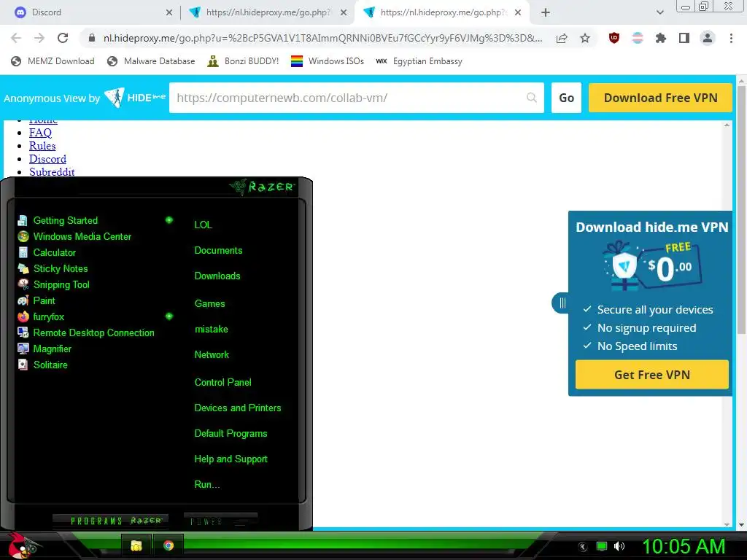Bookmark this page with the star icon

coord(585,38)
